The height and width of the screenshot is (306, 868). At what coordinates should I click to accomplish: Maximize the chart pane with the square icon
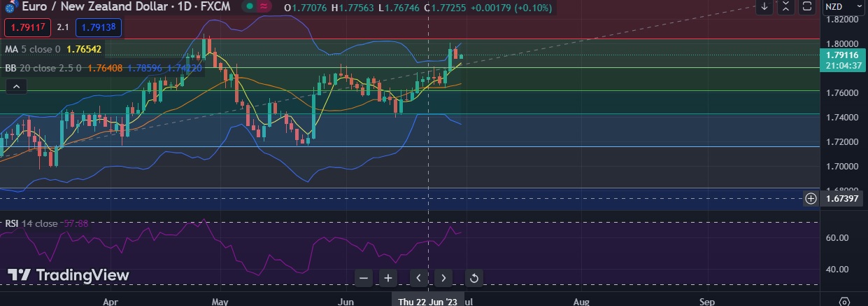coord(807,7)
